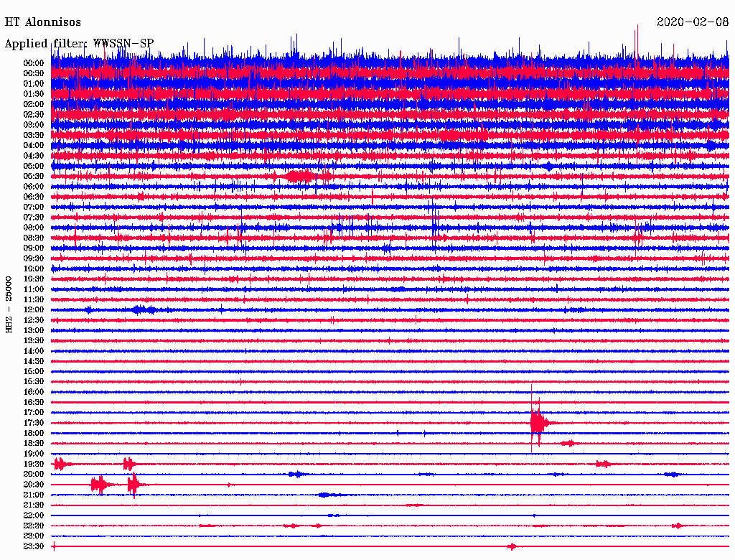Select the 23:00 time row label
Screen dimensions: 735x560
point(34,536)
